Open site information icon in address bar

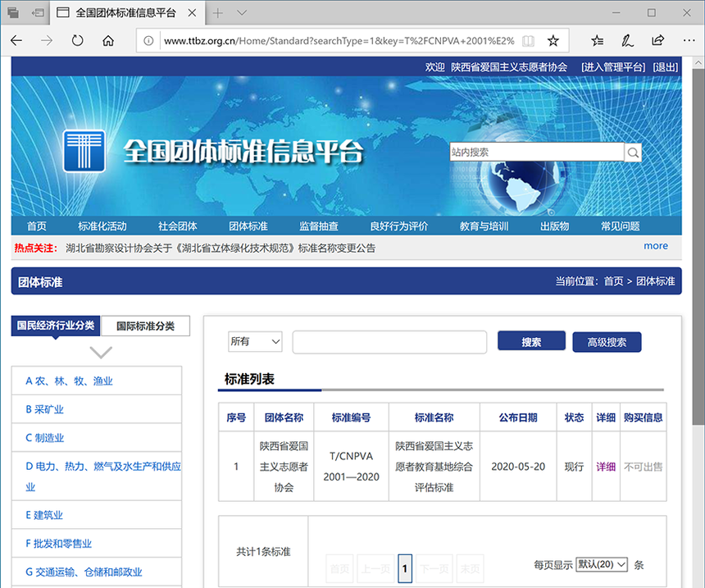pyautogui.click(x=148, y=41)
